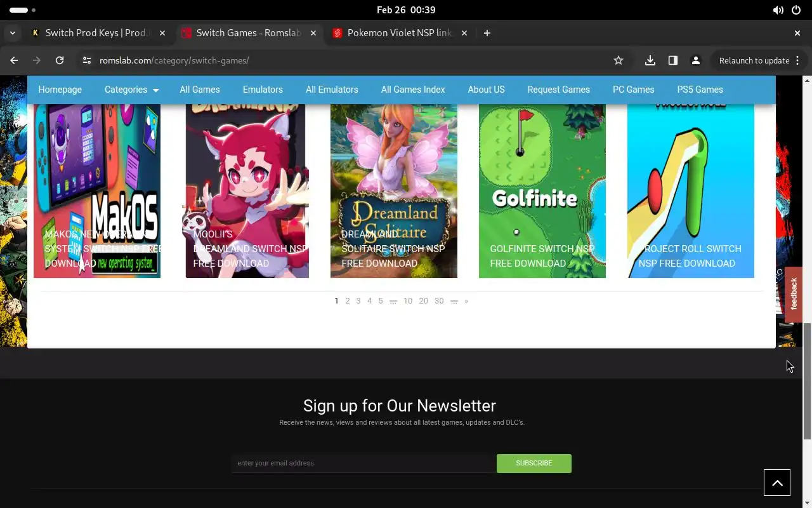Image resolution: width=812 pixels, height=508 pixels.
Task: Open the tab search dropdown arrow
Action: tap(13, 33)
